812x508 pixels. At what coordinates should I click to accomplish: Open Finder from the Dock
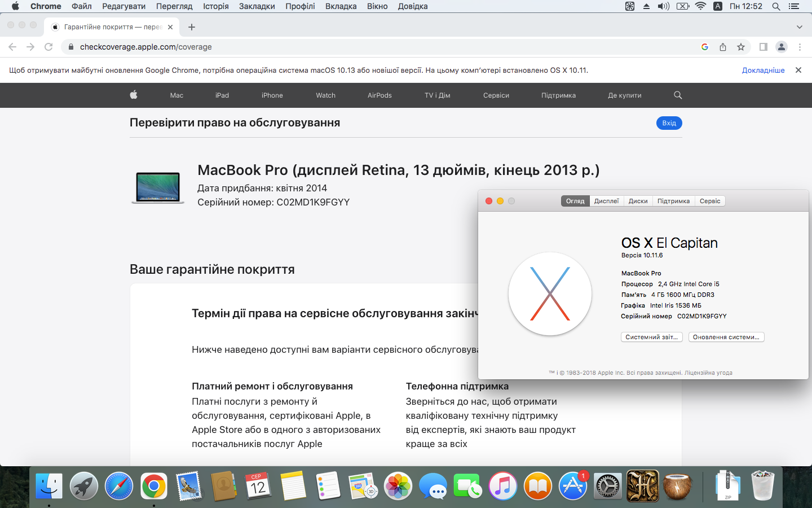pos(49,486)
